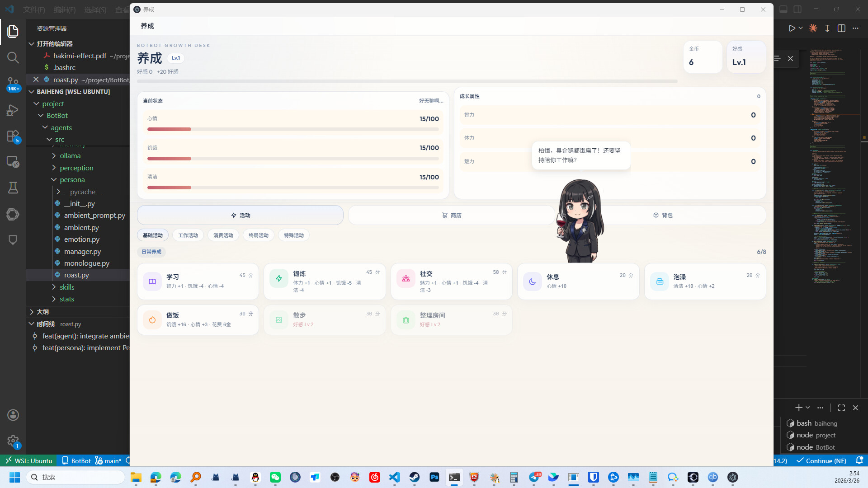The image size is (868, 488).
Task: Click the 心情 mood progress bar
Action: pos(292,129)
